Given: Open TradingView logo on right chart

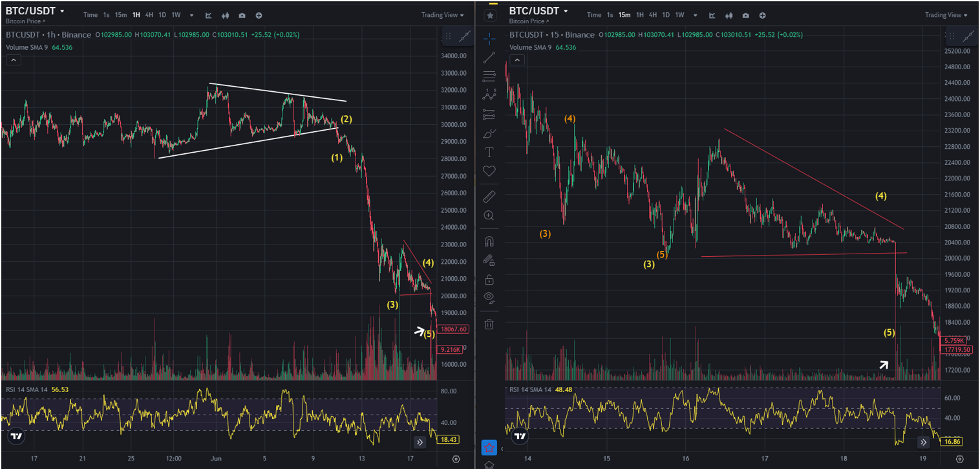Looking at the screenshot, I should (520, 437).
